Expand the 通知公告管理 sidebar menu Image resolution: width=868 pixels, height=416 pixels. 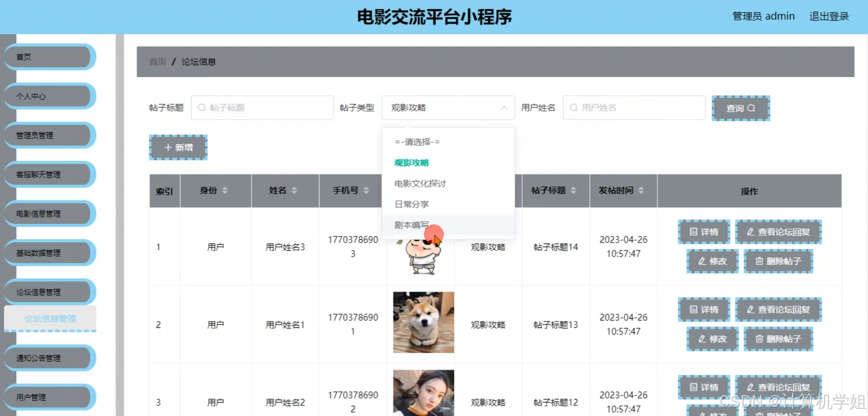pos(50,358)
